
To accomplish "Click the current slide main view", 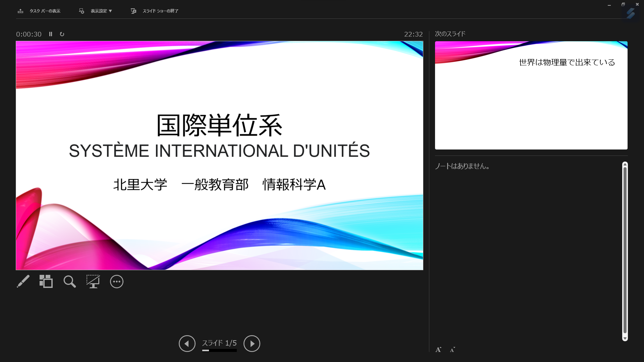I will tap(219, 156).
